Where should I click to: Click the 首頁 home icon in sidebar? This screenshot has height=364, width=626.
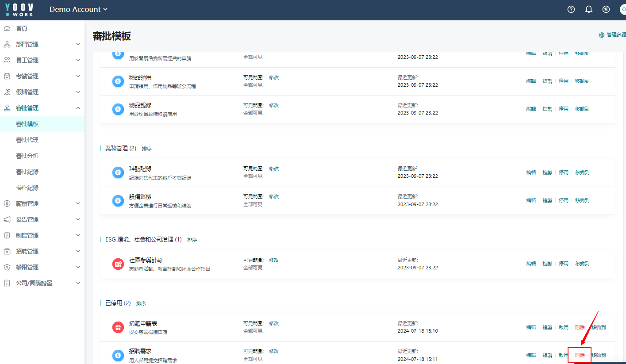coord(7,28)
